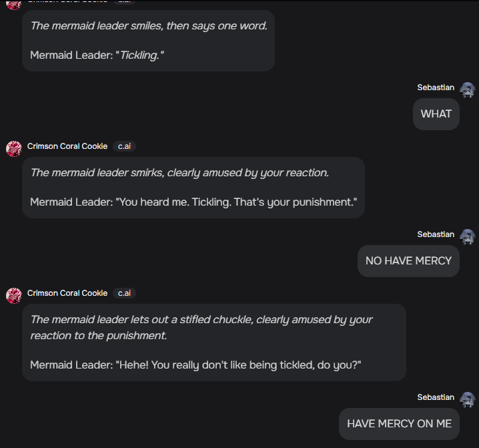
Task: Open Crimson Coral Cookie name above "Hehe!" reply
Action: point(67,293)
